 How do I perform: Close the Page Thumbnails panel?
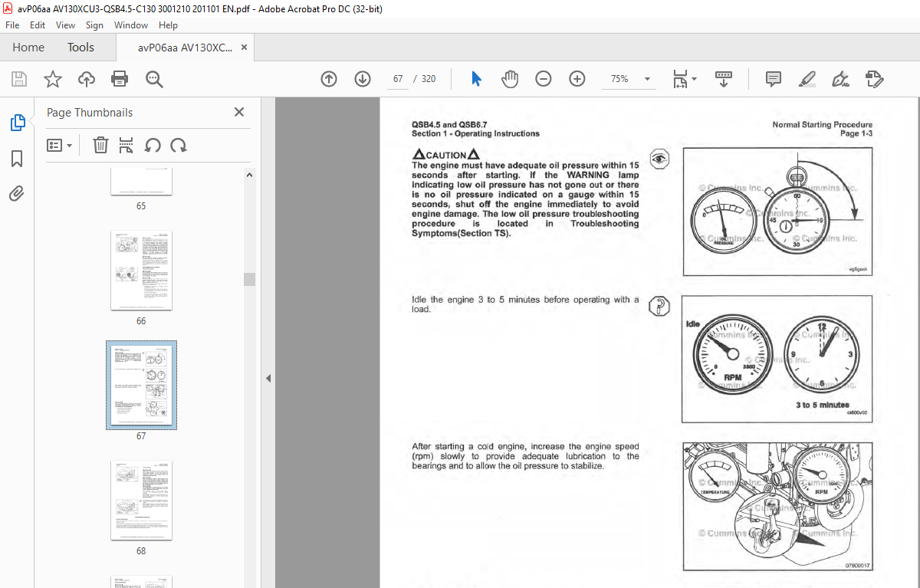click(239, 112)
